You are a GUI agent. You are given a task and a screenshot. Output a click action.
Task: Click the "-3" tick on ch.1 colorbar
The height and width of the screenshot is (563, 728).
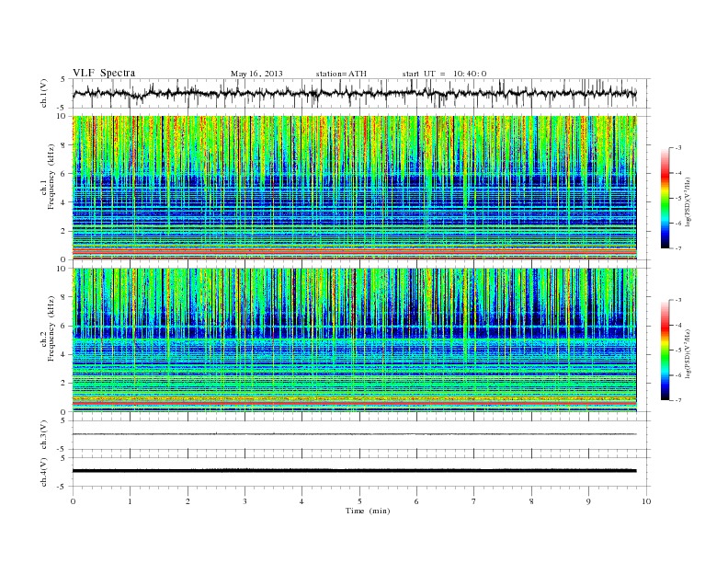677,148
